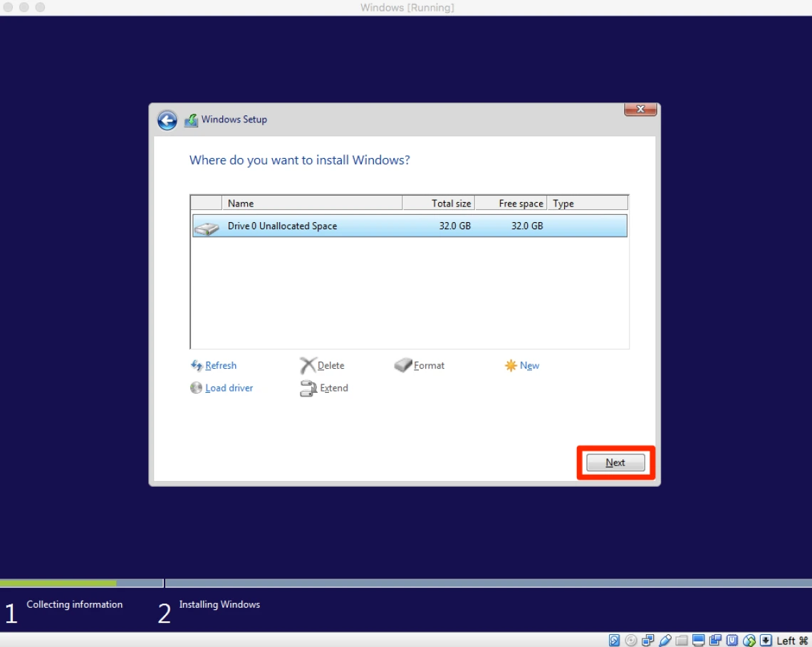812x647 pixels.
Task: Click the Total size column header
Action: (x=439, y=203)
